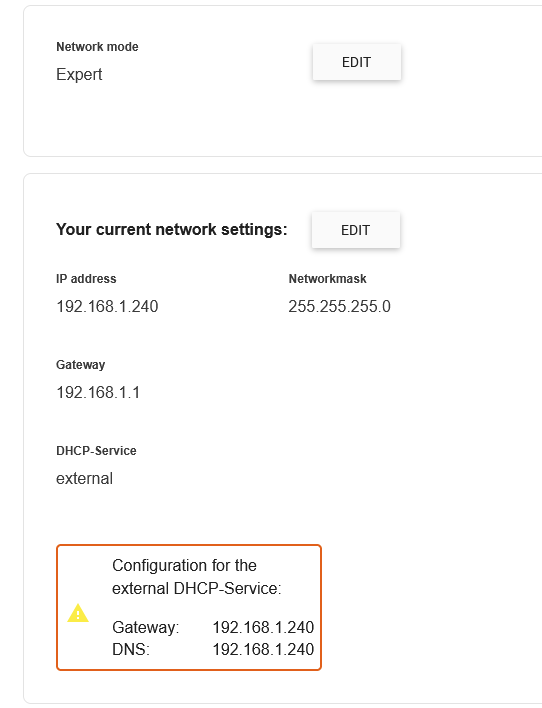Click the Gateway label above 192.168.1.1
Viewport: 542px width, 708px height.
80,364
